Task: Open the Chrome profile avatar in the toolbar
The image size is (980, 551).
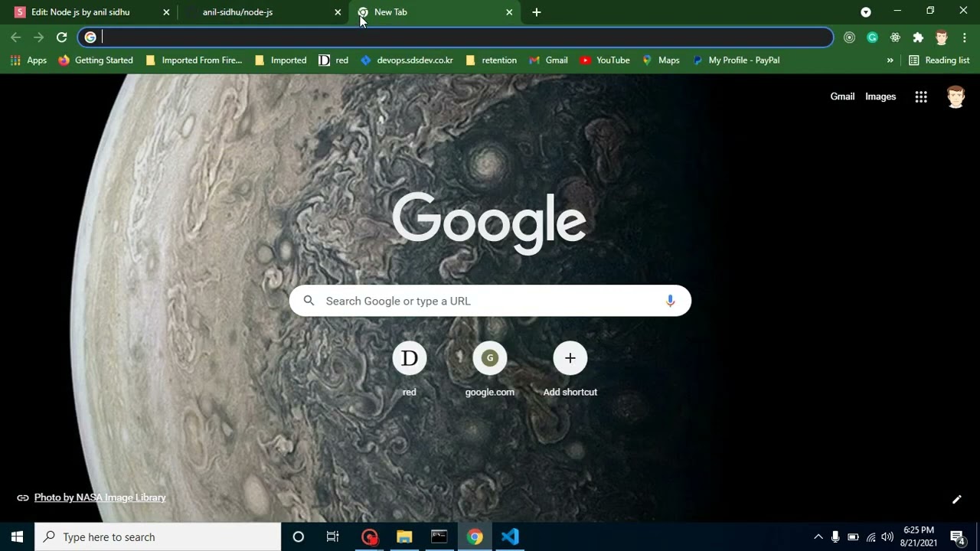Action: click(942, 37)
